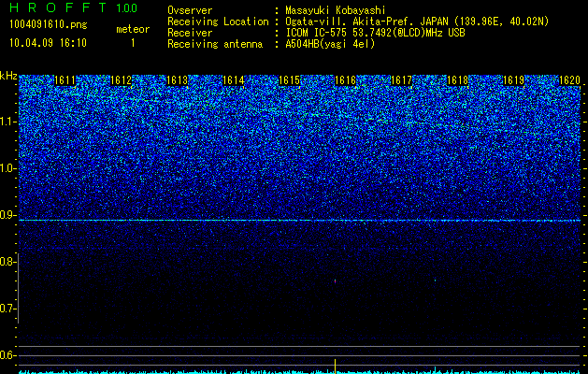Click the horizontal carrier line near 0.89 kHz
The height and width of the screenshot is (374, 588).
click(300, 221)
